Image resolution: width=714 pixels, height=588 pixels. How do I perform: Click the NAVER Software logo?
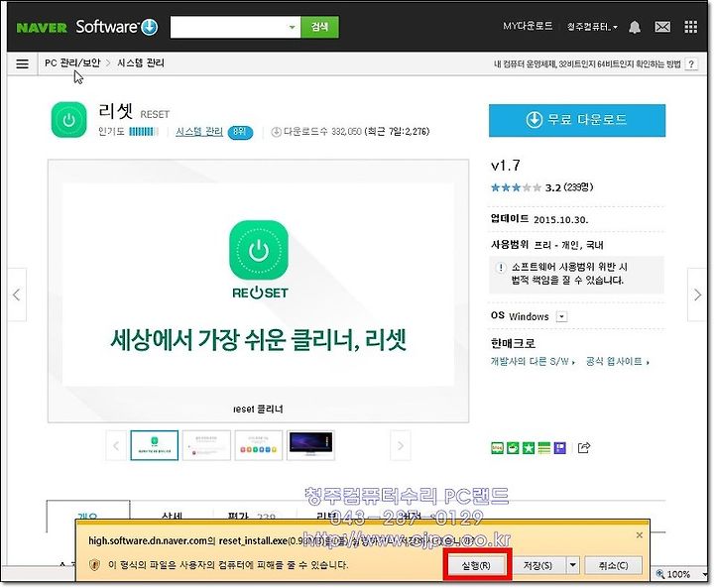pyautogui.click(x=87, y=27)
